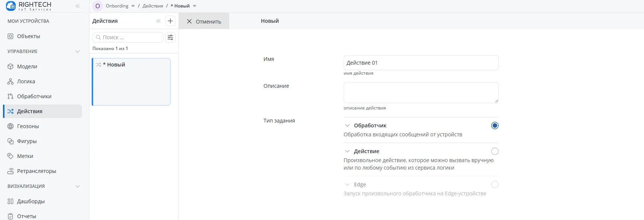The width and height of the screenshot is (644, 220).
Task: Collapse the main sidebar with double chevron
Action: pyautogui.click(x=78, y=6)
